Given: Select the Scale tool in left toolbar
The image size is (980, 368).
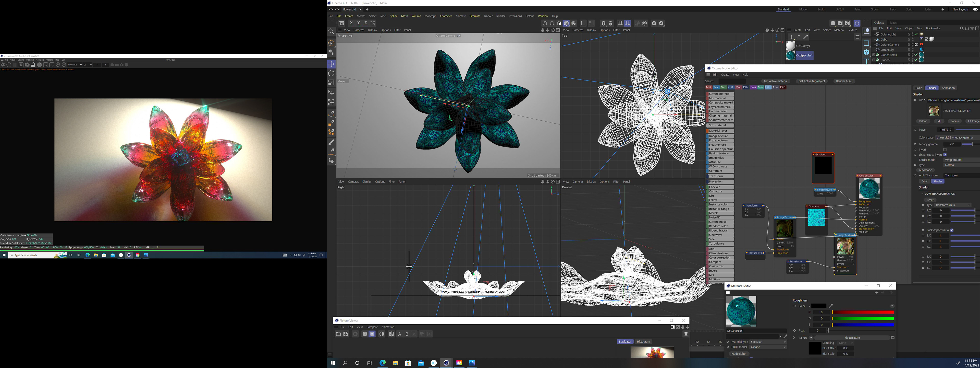Looking at the screenshot, I should [x=331, y=83].
